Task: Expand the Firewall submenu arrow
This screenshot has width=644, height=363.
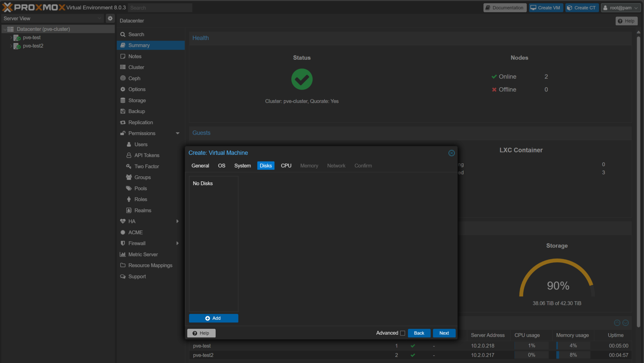Action: point(177,243)
